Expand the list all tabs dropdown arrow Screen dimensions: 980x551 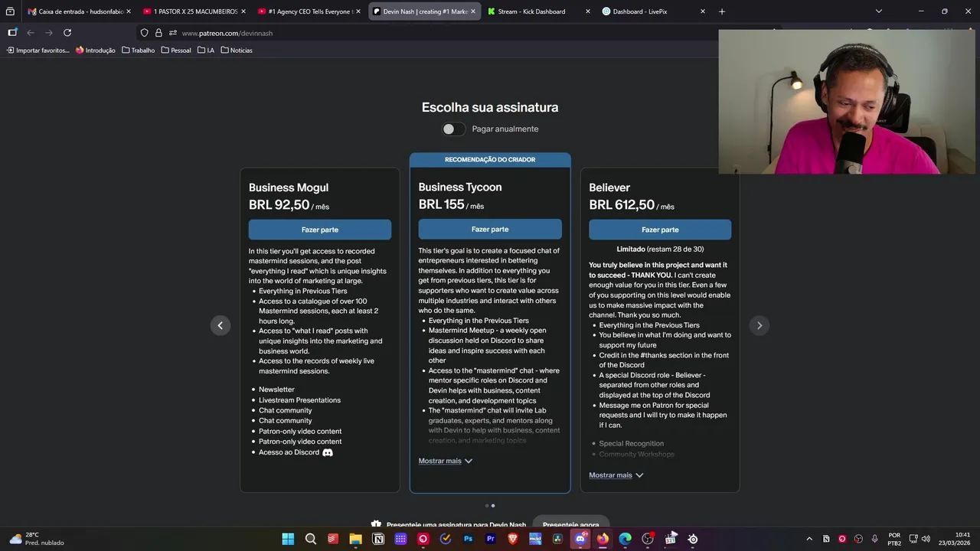coord(878,11)
